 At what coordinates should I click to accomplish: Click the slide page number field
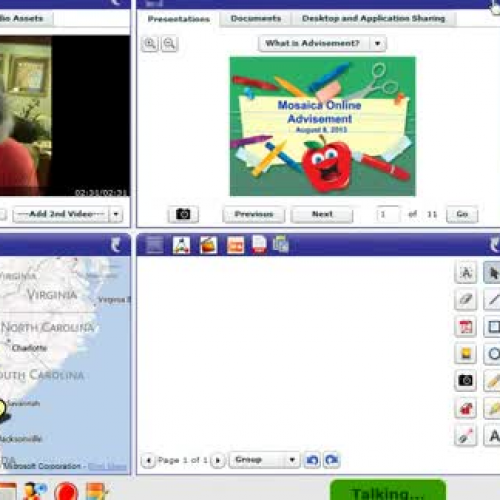click(x=388, y=214)
